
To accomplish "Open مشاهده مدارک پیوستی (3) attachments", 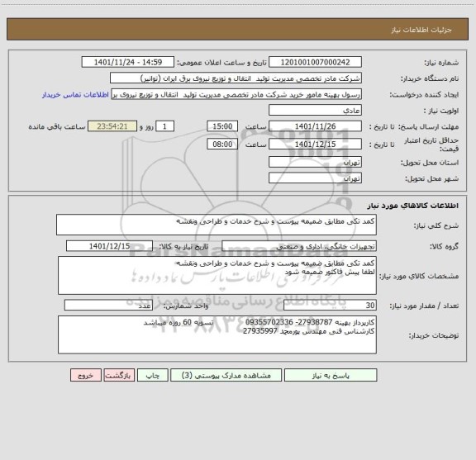I will pyautogui.click(x=226, y=375).
